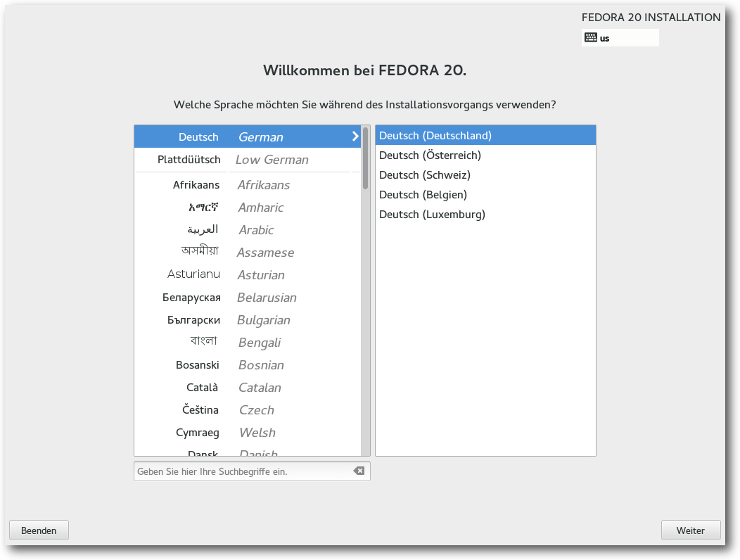Select Deutsch German language row
740x560 pixels.
(x=248, y=136)
